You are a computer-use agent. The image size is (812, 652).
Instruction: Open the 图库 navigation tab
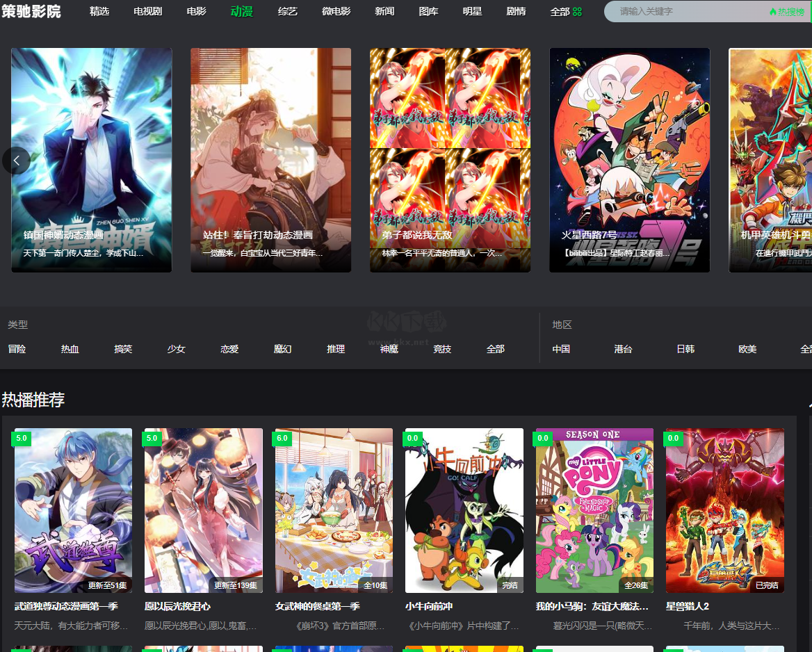point(429,11)
